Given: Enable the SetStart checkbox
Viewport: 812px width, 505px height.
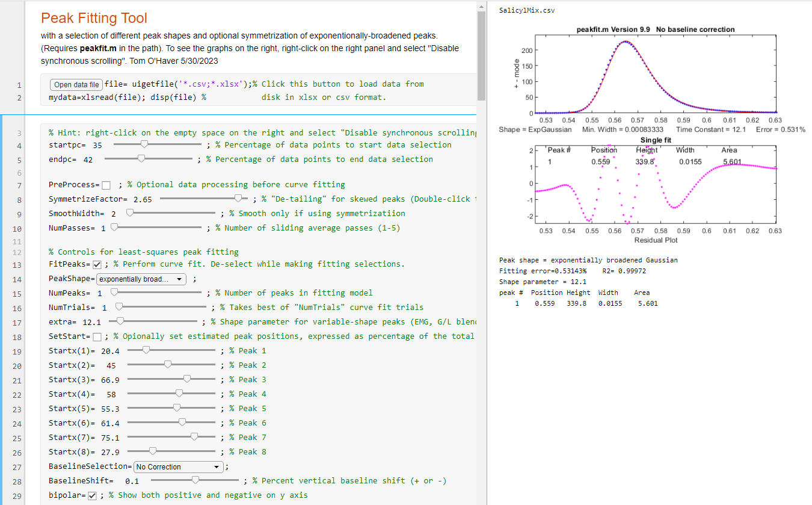Looking at the screenshot, I should pyautogui.click(x=97, y=336).
